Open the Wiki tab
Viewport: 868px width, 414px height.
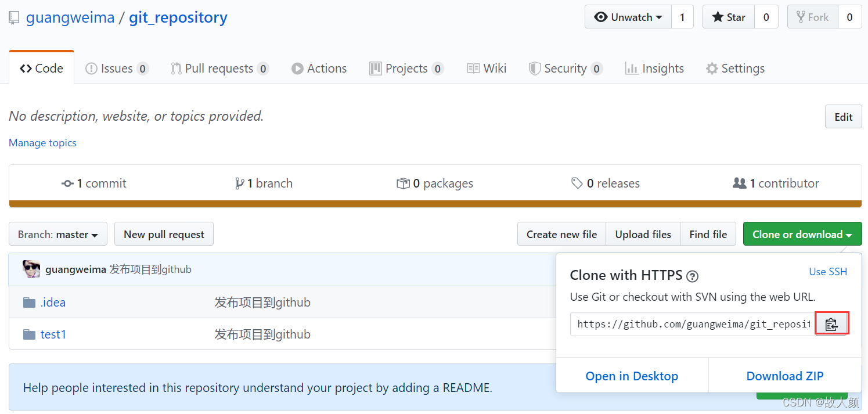tap(487, 69)
